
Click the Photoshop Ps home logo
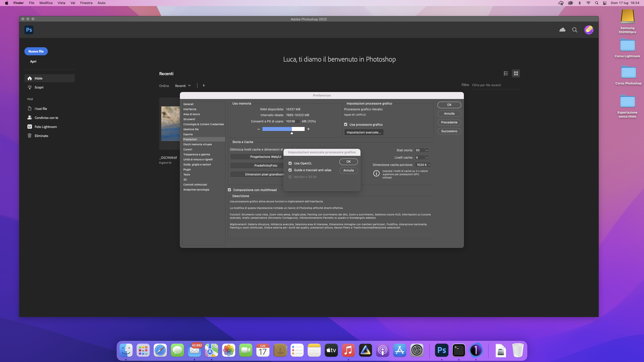click(x=29, y=30)
